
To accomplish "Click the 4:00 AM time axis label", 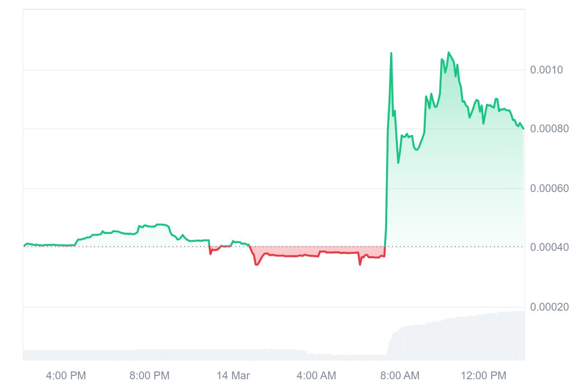I will (316, 376).
